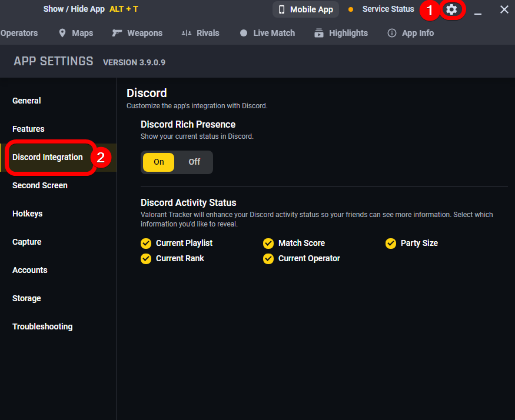Click the APP SETTINGS heading
This screenshot has width=515, height=420.
click(54, 61)
